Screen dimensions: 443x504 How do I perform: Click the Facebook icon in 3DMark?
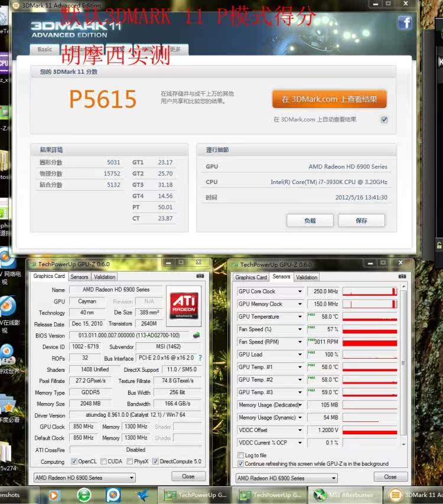[405, 23]
